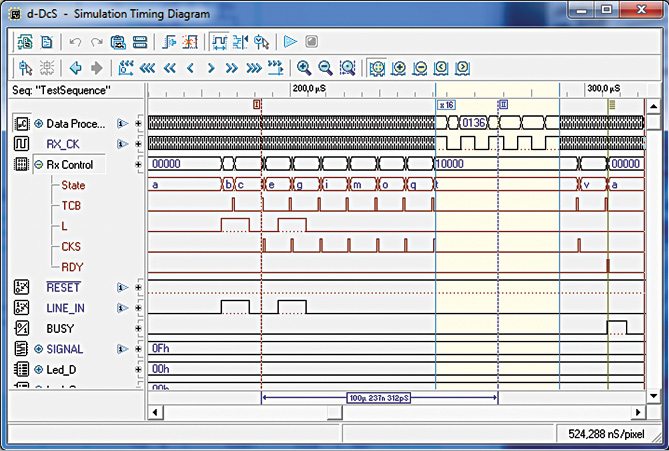Click the single right chevron step icon
The width and height of the screenshot is (669, 451).
[212, 68]
